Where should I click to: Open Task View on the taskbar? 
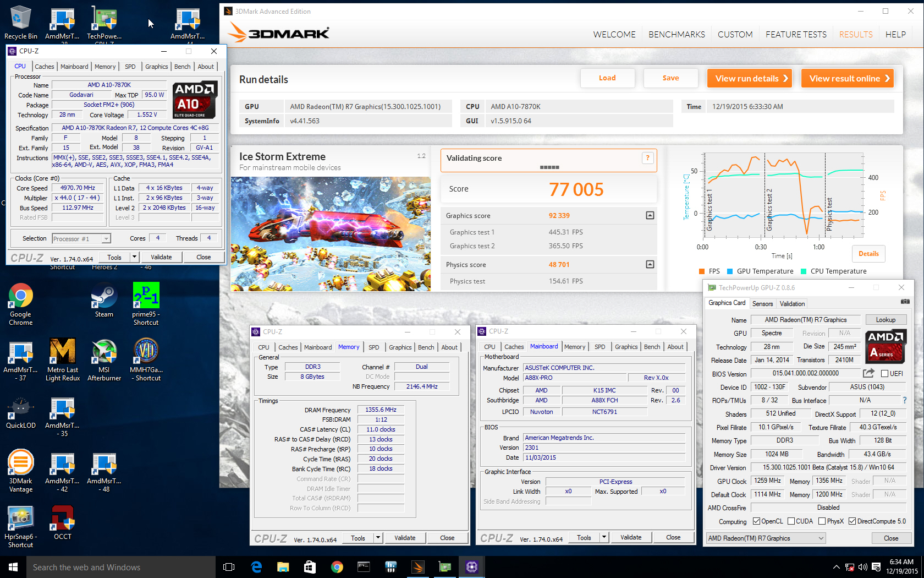pyautogui.click(x=229, y=567)
